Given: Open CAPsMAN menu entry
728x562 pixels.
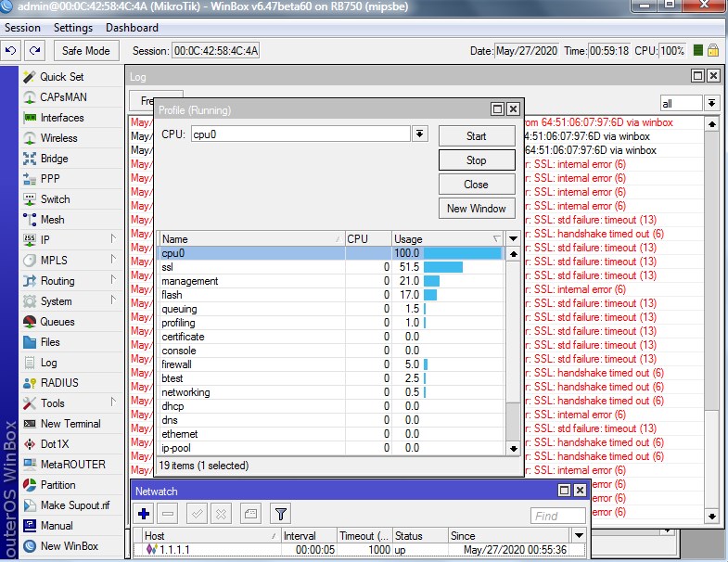Looking at the screenshot, I should pyautogui.click(x=63, y=97).
